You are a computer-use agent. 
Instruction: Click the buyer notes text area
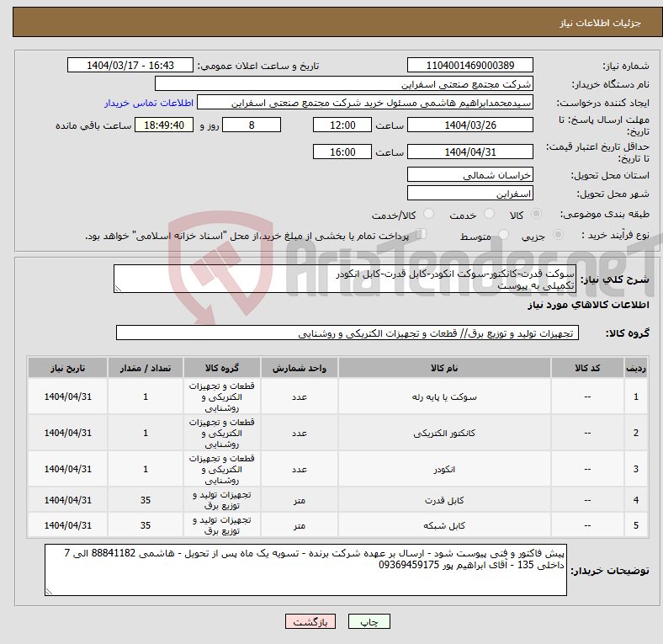305,570
